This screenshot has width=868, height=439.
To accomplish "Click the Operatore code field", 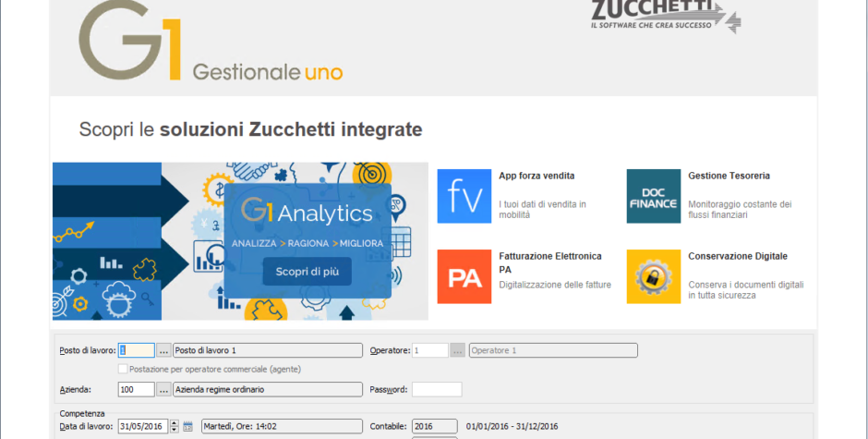I will 430,350.
